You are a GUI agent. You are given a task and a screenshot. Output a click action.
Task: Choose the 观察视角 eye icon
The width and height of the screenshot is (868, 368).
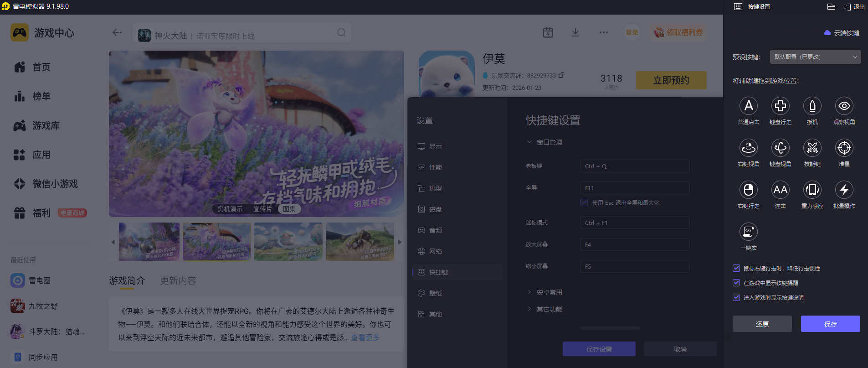(x=844, y=106)
